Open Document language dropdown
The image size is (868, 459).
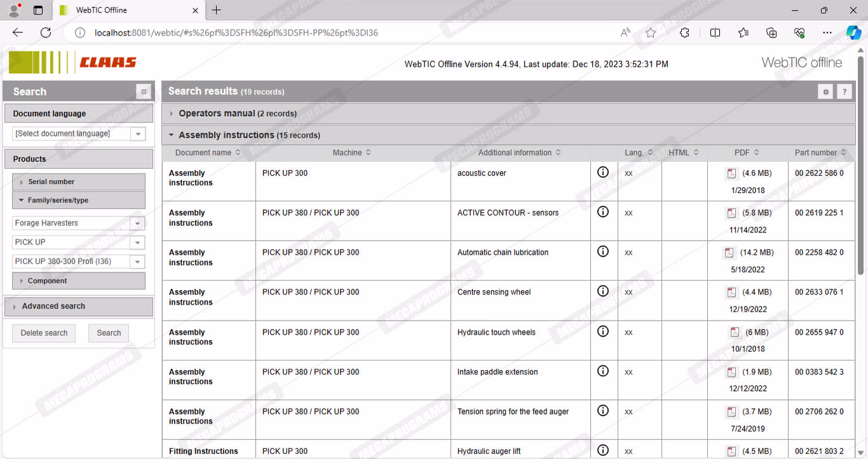coord(137,134)
